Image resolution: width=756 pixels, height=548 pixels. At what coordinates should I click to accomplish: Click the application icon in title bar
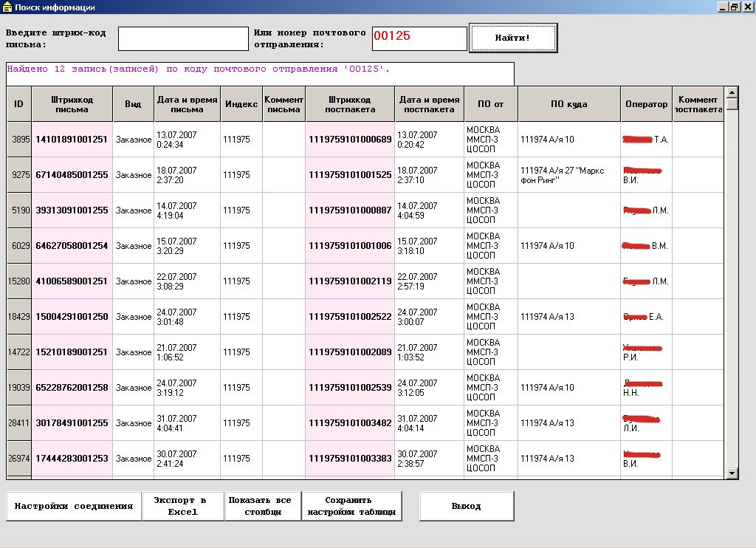click(x=7, y=7)
